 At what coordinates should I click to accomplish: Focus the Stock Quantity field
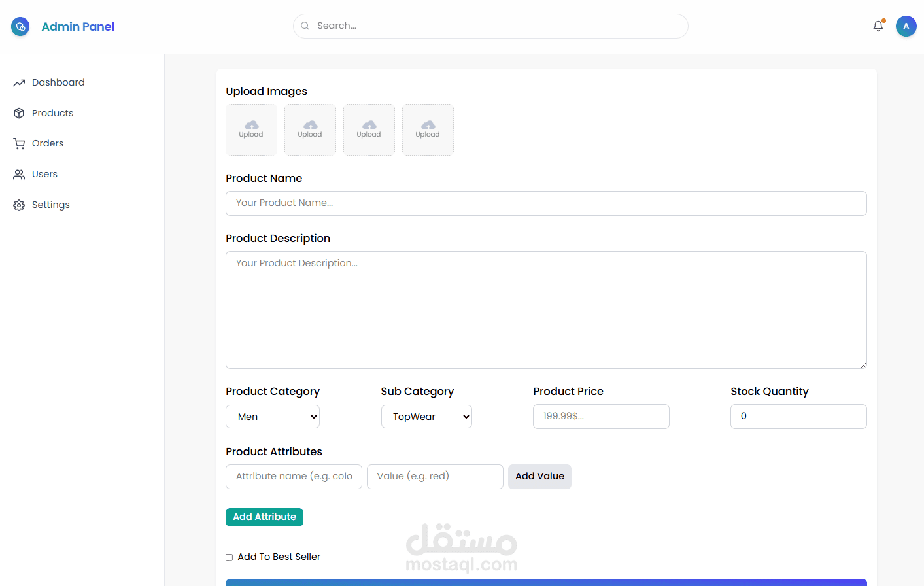(798, 417)
